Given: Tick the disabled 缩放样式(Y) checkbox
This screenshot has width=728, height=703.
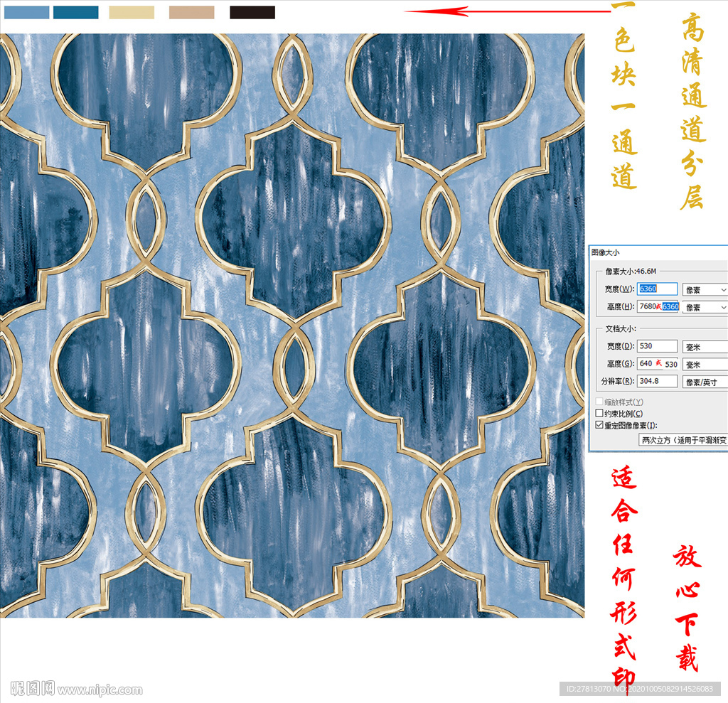Looking at the screenshot, I should [599, 402].
